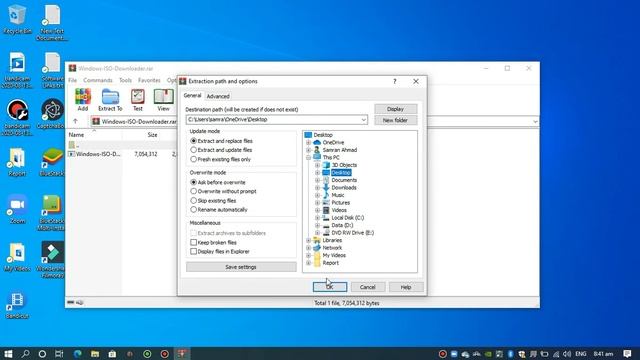This screenshot has height=360, width=640.
Task: Open the Bandicut desktop shortcut
Action: click(x=17, y=305)
